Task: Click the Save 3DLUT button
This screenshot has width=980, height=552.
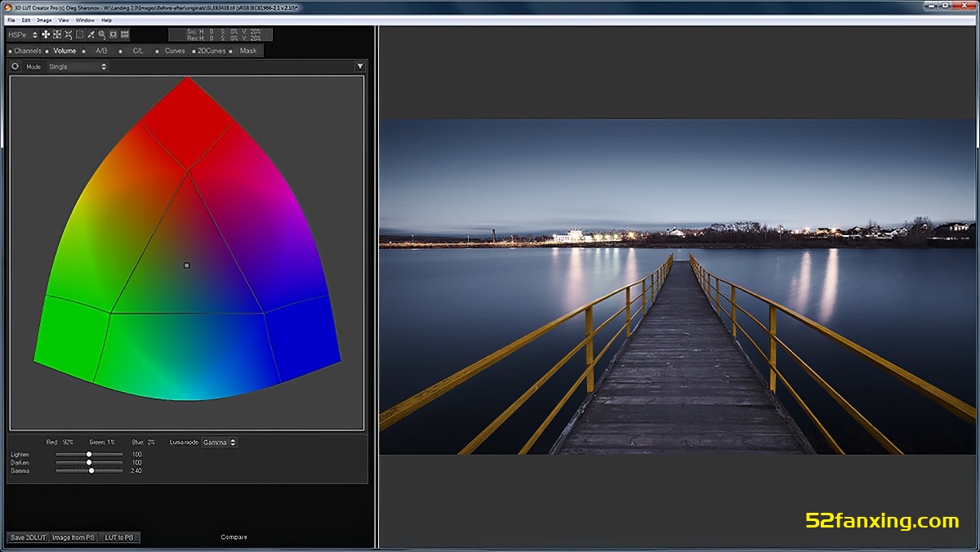Action: click(x=28, y=537)
